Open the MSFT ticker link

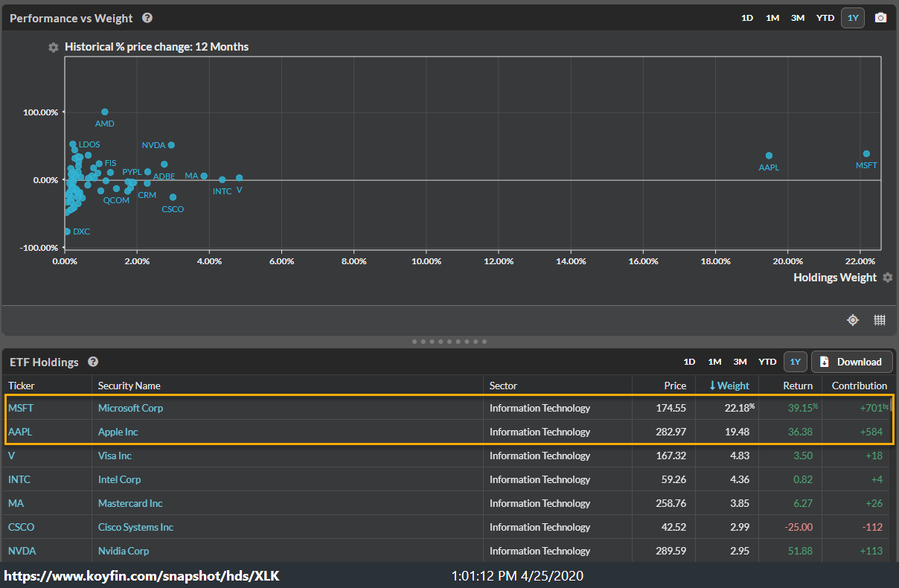point(21,408)
